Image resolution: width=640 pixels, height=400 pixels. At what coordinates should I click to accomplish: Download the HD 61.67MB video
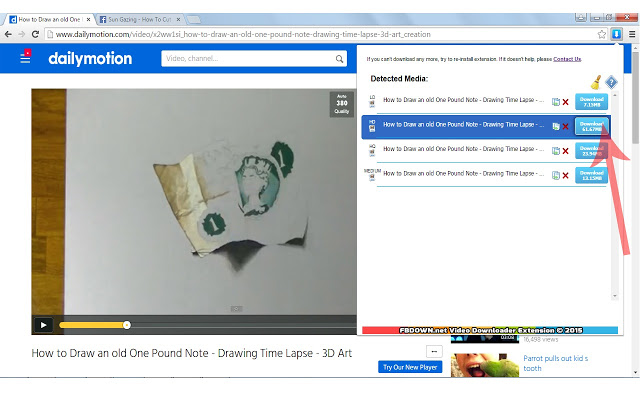tap(591, 126)
